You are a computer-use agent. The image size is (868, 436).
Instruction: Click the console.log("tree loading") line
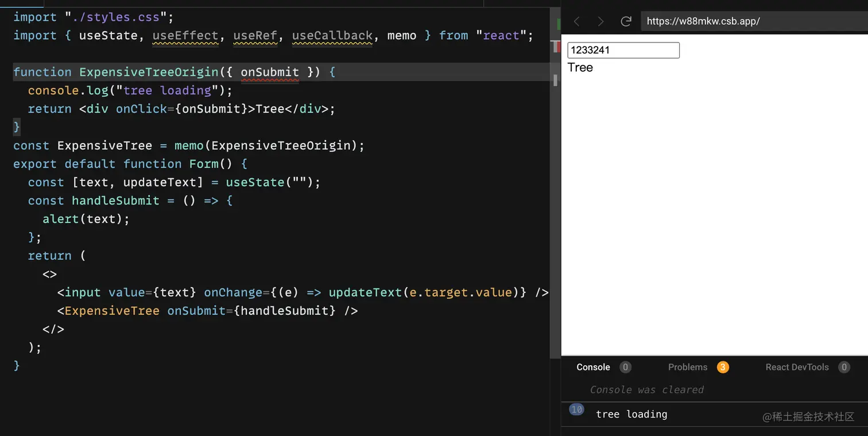[x=130, y=91]
